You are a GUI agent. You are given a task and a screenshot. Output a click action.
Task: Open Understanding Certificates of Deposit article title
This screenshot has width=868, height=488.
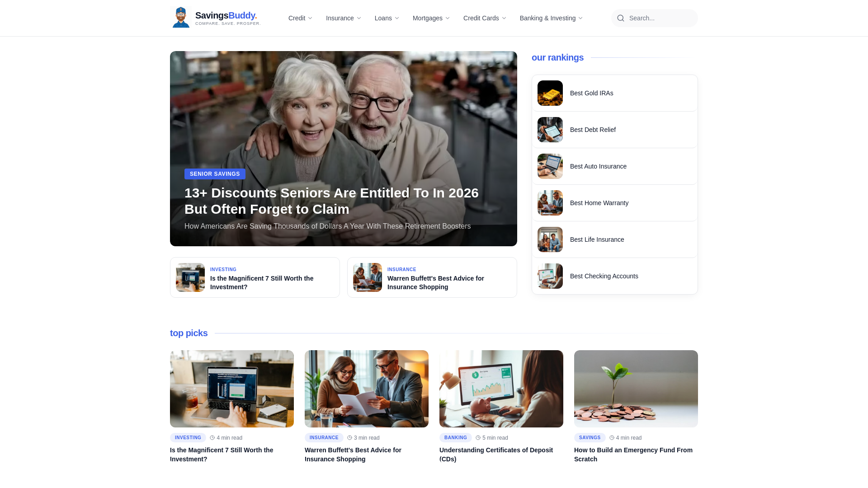pos(496,455)
